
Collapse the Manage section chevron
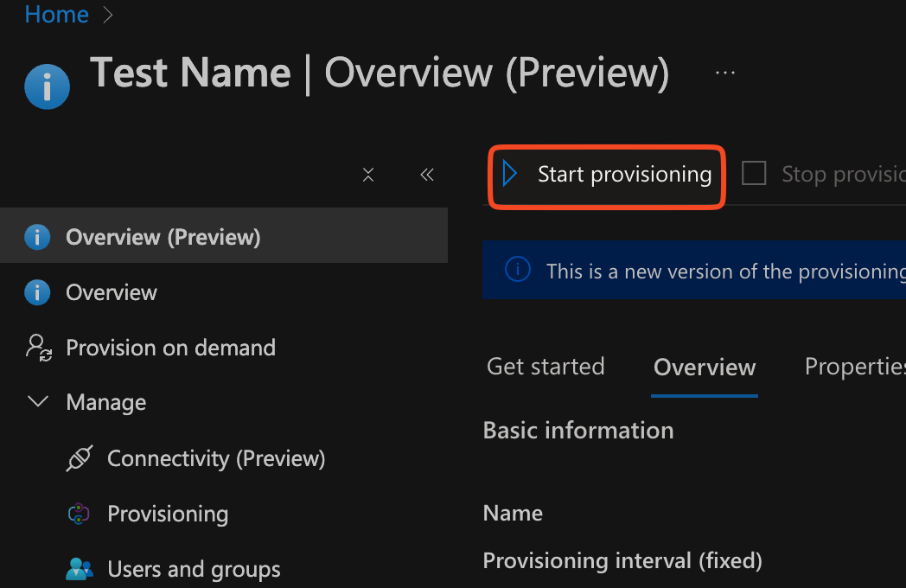[38, 402]
